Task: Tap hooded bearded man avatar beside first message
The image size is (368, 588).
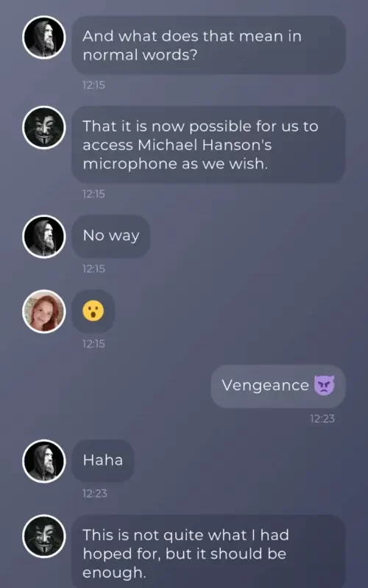Action: [x=44, y=37]
